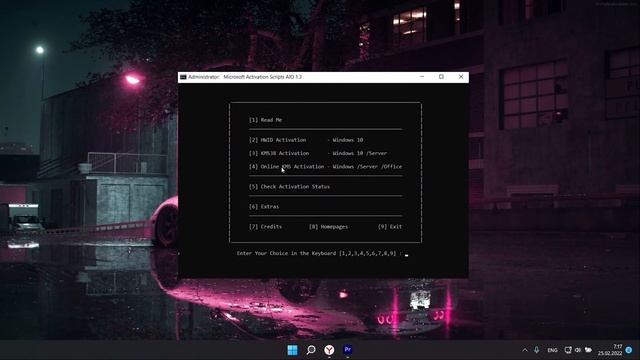Minimize the Activation Scripts window
This screenshot has width=640, height=360.
coord(422,77)
